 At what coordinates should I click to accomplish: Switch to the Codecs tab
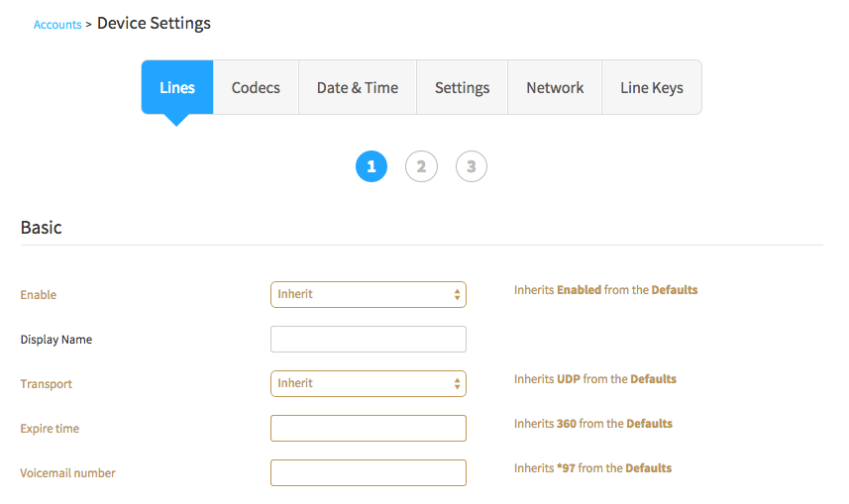[x=256, y=87]
